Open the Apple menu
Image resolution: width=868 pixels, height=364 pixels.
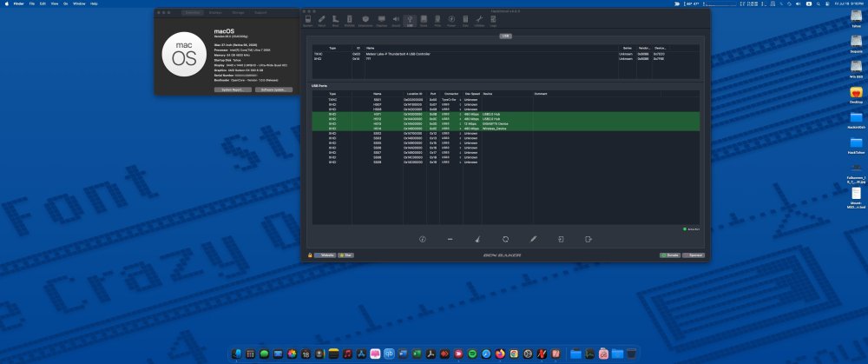(7, 3)
